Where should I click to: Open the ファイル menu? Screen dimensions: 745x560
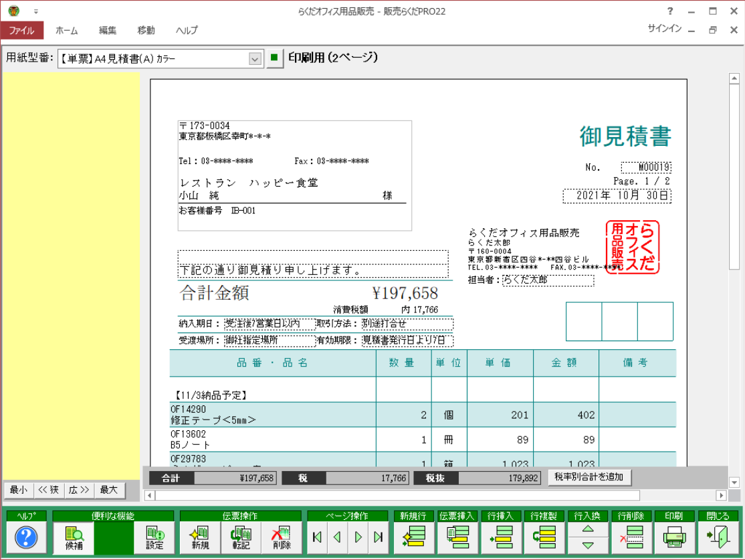tap(22, 30)
